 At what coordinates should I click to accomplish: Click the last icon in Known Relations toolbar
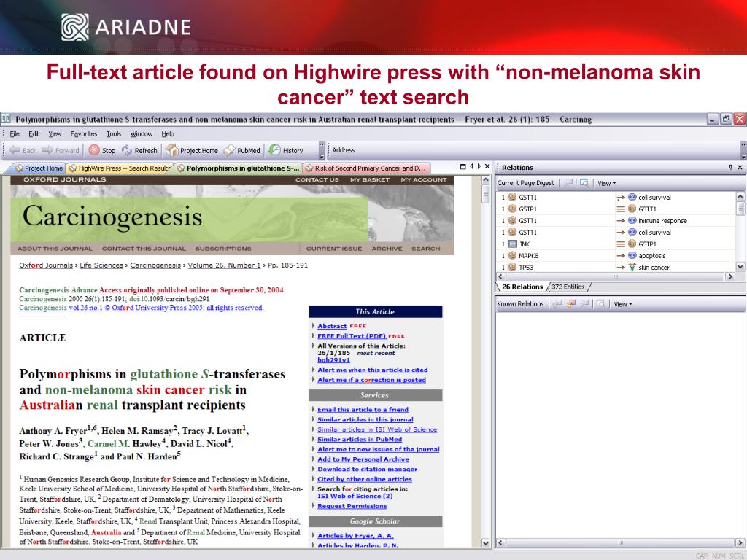point(600,304)
